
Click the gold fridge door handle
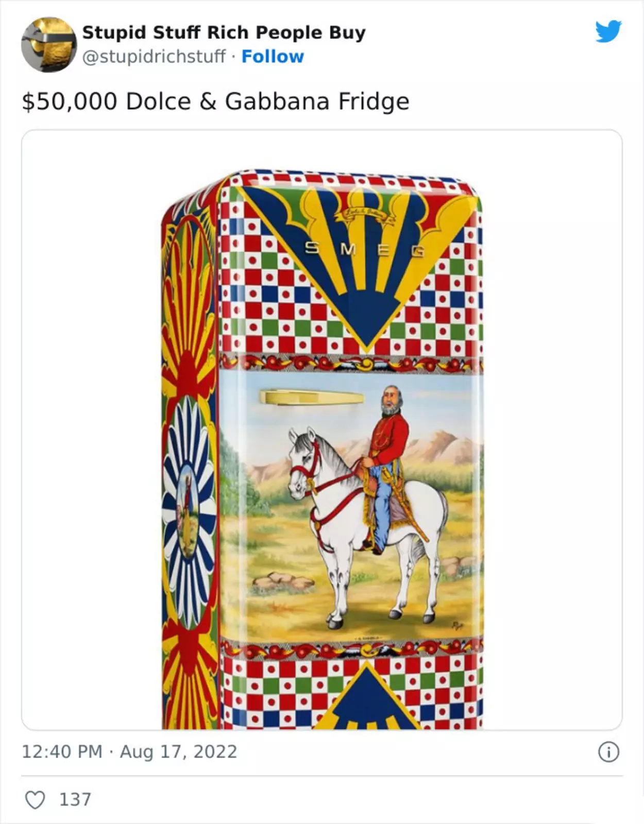pos(311,397)
